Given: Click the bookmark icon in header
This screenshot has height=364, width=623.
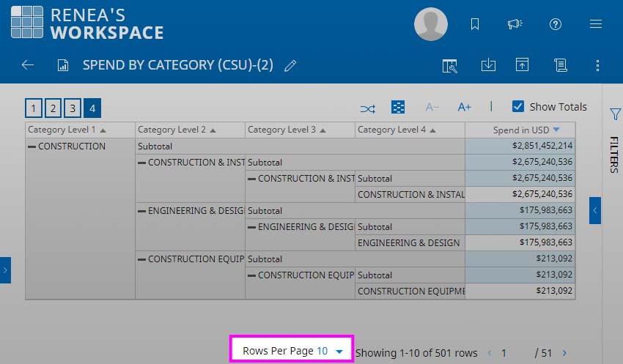Looking at the screenshot, I should (x=475, y=24).
